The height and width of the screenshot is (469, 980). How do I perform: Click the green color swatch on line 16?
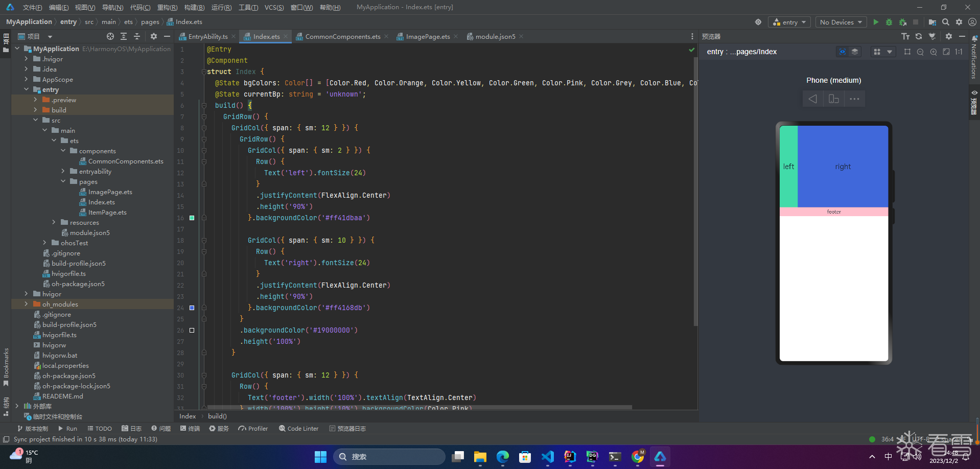tap(192, 218)
